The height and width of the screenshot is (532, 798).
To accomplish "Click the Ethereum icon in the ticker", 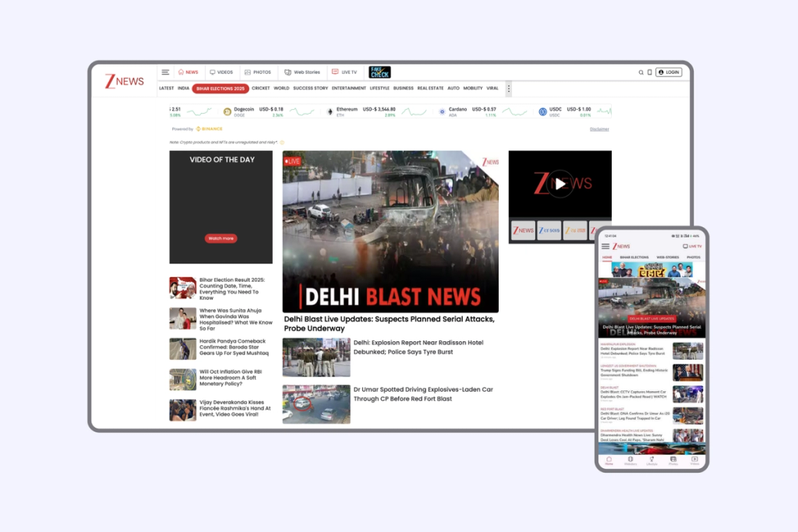I will click(x=330, y=112).
